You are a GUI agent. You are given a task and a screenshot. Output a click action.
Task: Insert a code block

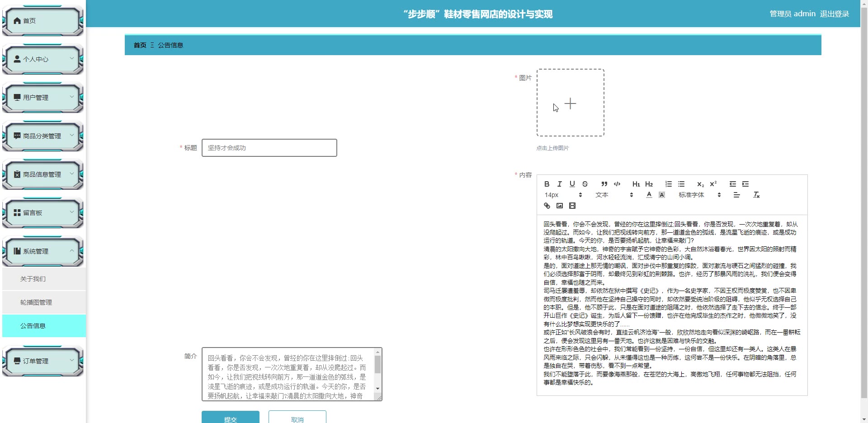coord(617,184)
